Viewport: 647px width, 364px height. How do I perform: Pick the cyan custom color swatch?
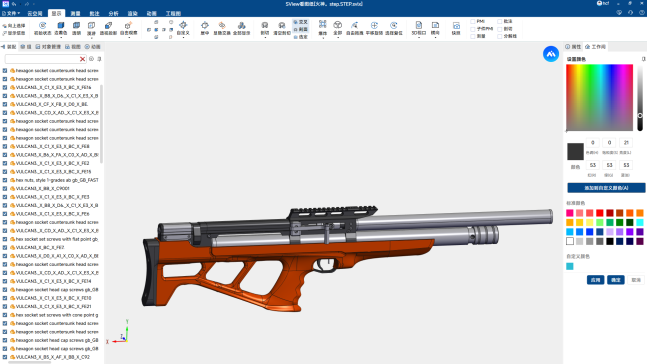(570, 266)
